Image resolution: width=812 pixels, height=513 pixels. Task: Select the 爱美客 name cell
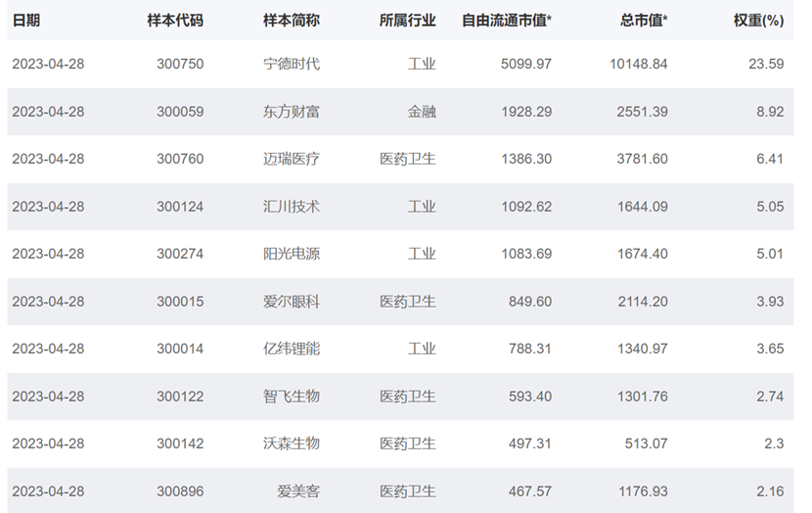(x=298, y=491)
